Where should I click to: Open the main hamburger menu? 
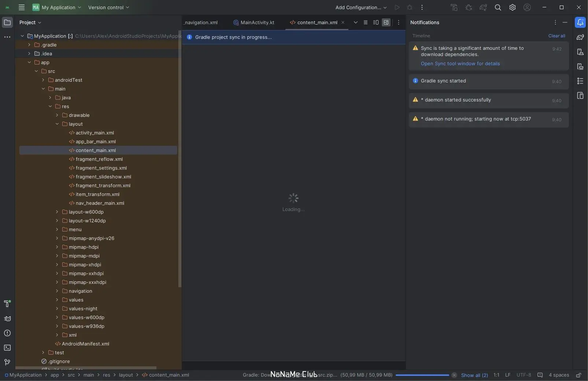tap(21, 7)
